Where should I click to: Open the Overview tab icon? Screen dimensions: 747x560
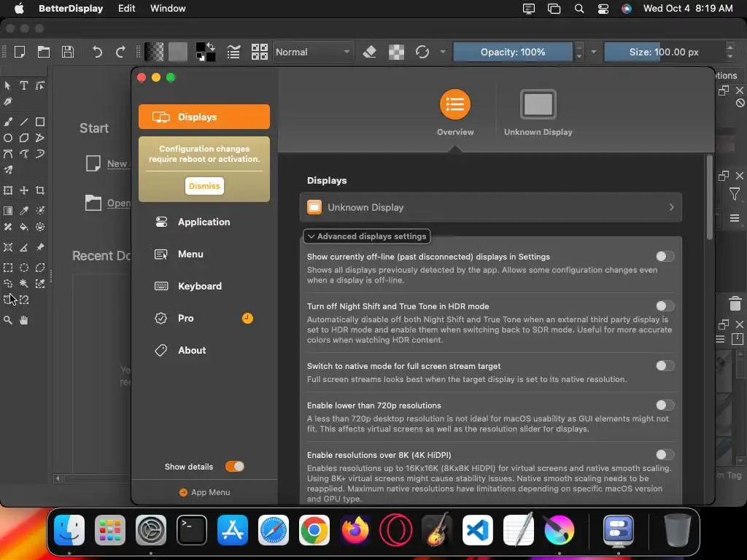pos(455,104)
